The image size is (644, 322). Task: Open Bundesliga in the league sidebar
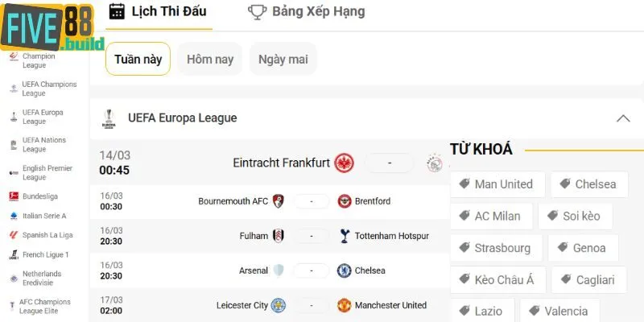[x=39, y=196]
